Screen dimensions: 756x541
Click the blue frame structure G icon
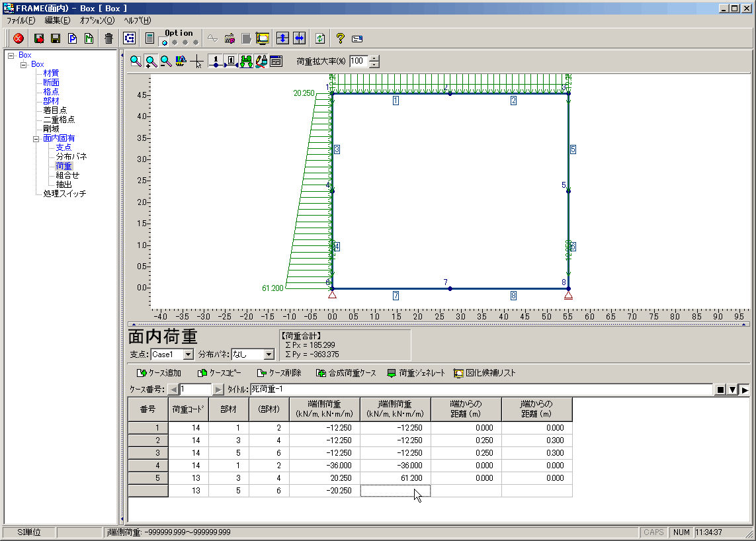[x=129, y=38]
